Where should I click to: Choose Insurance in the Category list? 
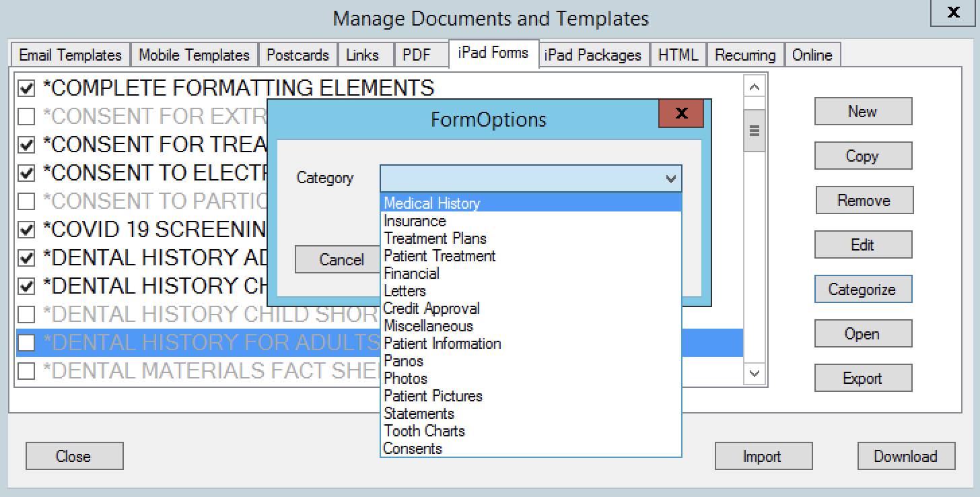[x=531, y=221]
